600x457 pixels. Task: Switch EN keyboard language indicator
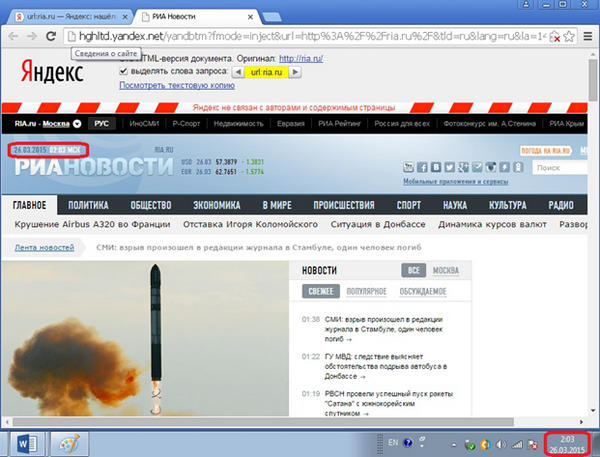pyautogui.click(x=393, y=443)
